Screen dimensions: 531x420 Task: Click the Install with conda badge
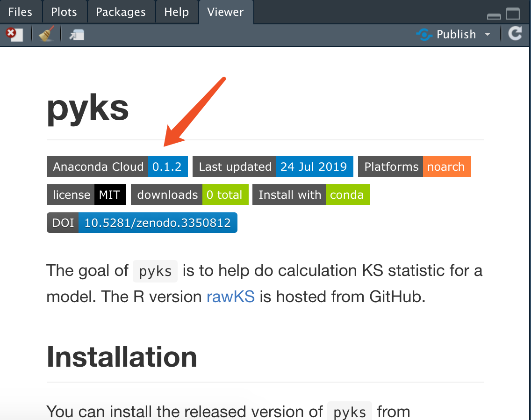pyautogui.click(x=311, y=195)
